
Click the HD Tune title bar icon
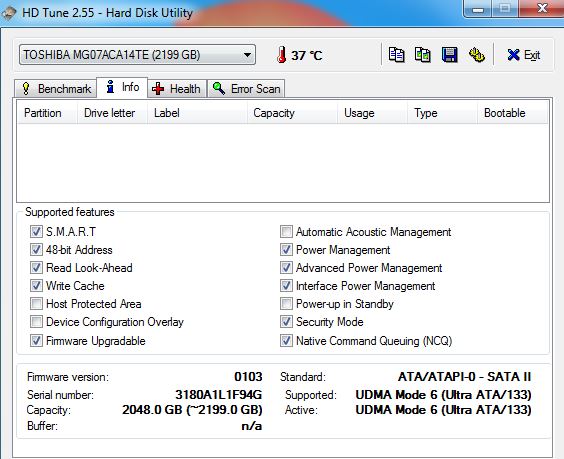[x=9, y=13]
